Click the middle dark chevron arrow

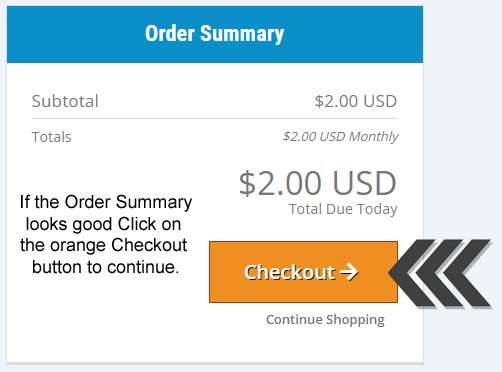(440, 273)
